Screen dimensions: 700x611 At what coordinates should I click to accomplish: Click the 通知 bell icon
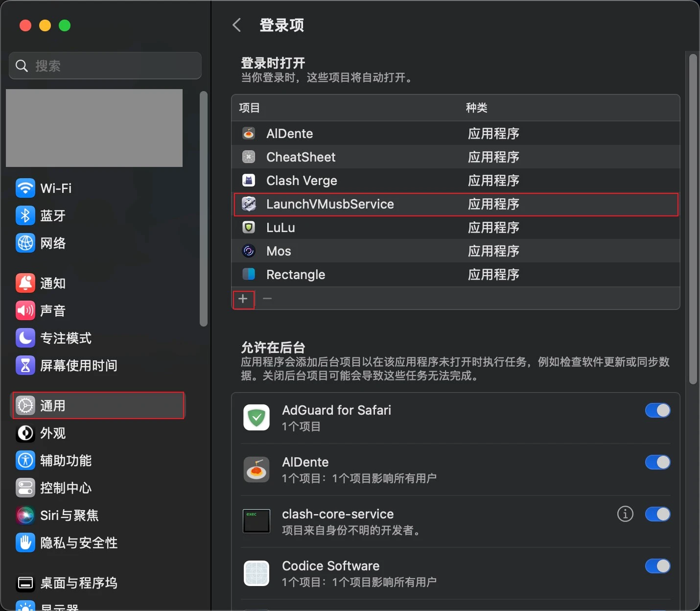coord(25,283)
